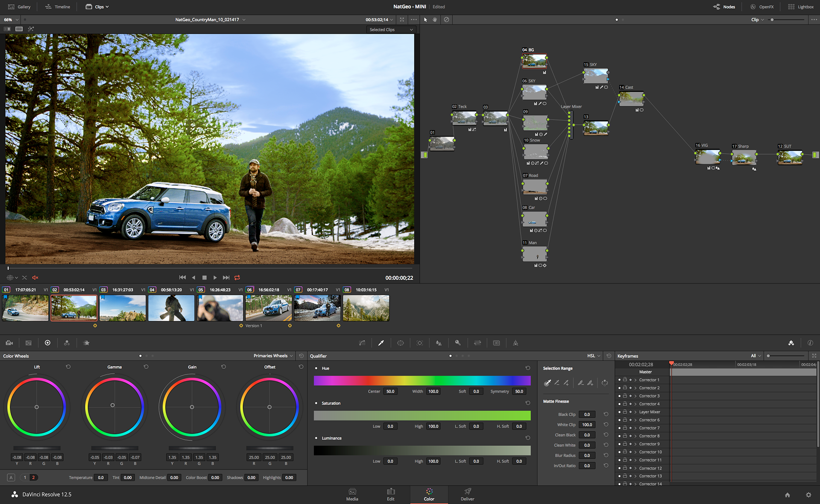Select the arrow pointer tool in node editor
820x504 pixels.
click(x=425, y=20)
